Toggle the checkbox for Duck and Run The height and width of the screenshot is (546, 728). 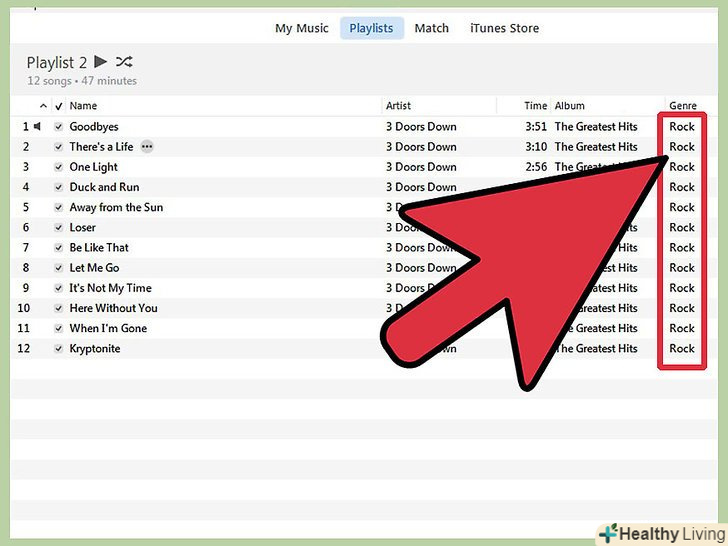[59, 187]
